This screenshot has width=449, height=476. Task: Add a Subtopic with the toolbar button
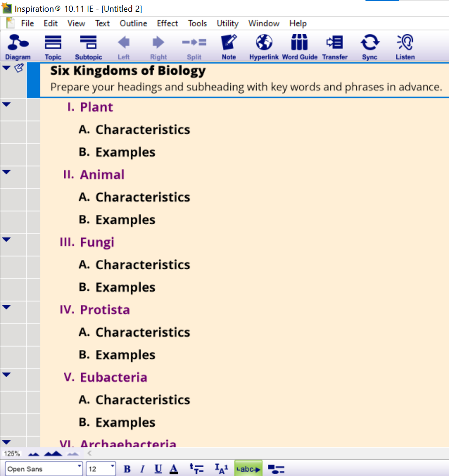coord(88,47)
